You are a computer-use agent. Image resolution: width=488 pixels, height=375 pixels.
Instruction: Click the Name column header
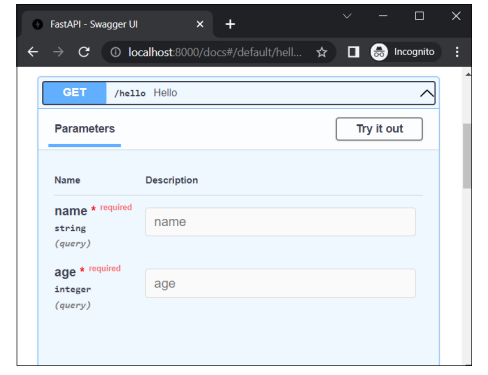click(x=67, y=180)
